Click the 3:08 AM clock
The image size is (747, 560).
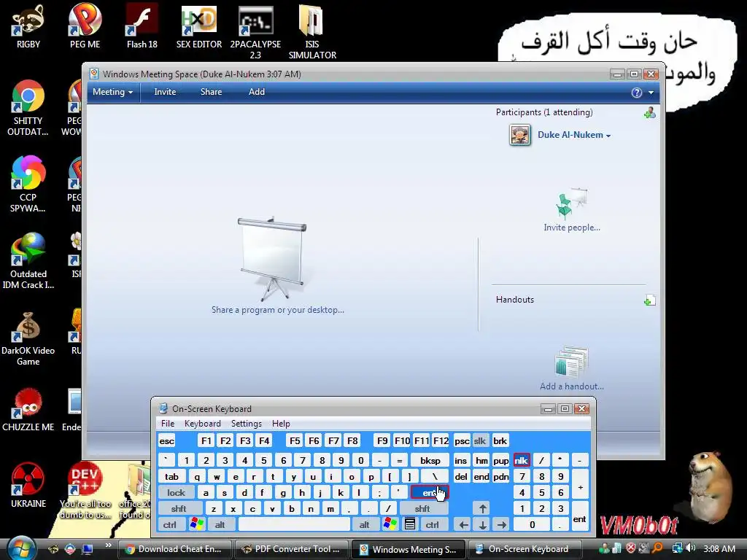pyautogui.click(x=719, y=548)
